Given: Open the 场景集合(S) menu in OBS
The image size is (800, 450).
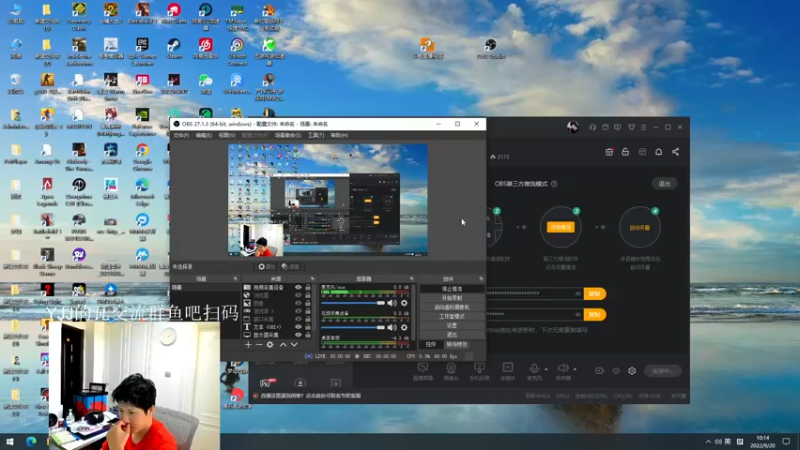Looking at the screenshot, I should pyautogui.click(x=288, y=135).
